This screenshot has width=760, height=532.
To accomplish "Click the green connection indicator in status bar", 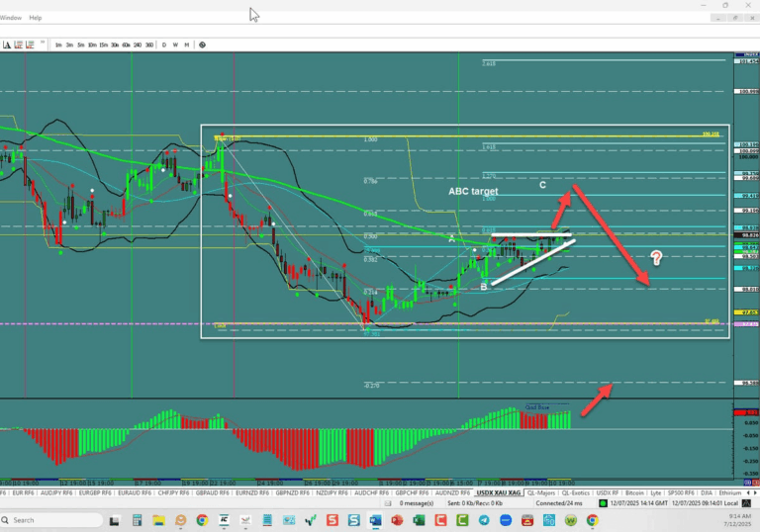I will point(603,503).
